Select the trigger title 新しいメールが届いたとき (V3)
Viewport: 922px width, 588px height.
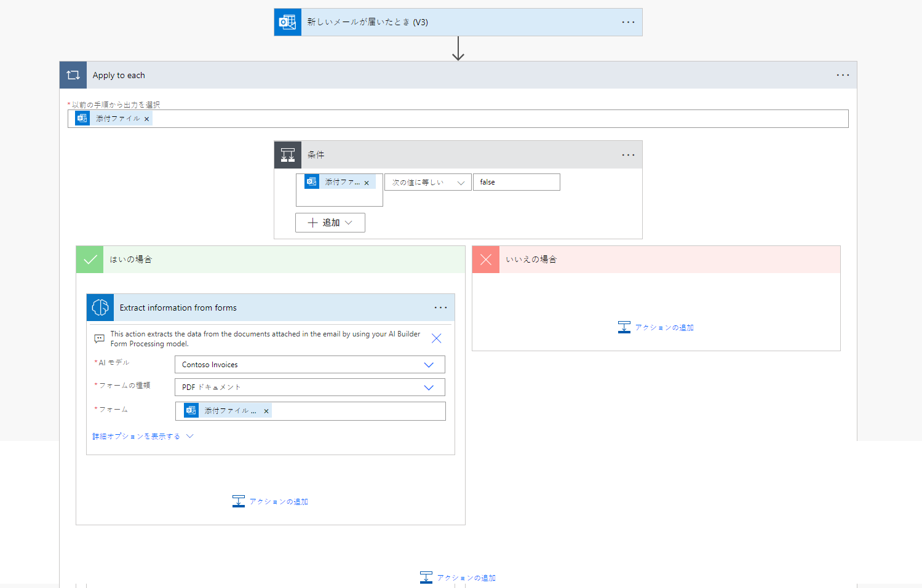point(368,22)
